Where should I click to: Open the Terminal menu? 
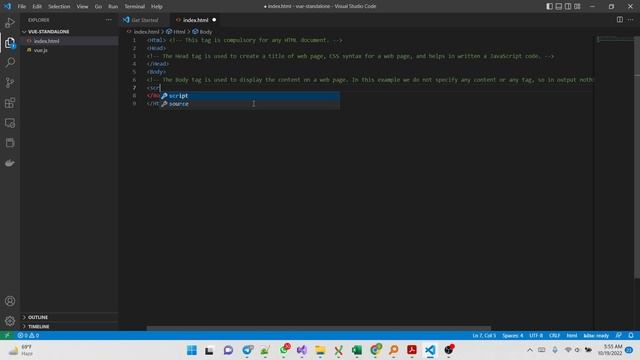135,7
